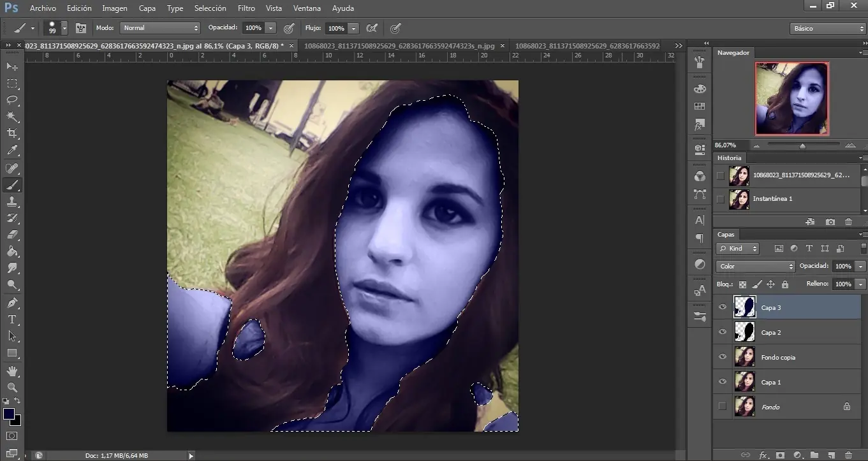The height and width of the screenshot is (461, 868).
Task: Open the Básico workspace dropdown
Action: [x=827, y=28]
